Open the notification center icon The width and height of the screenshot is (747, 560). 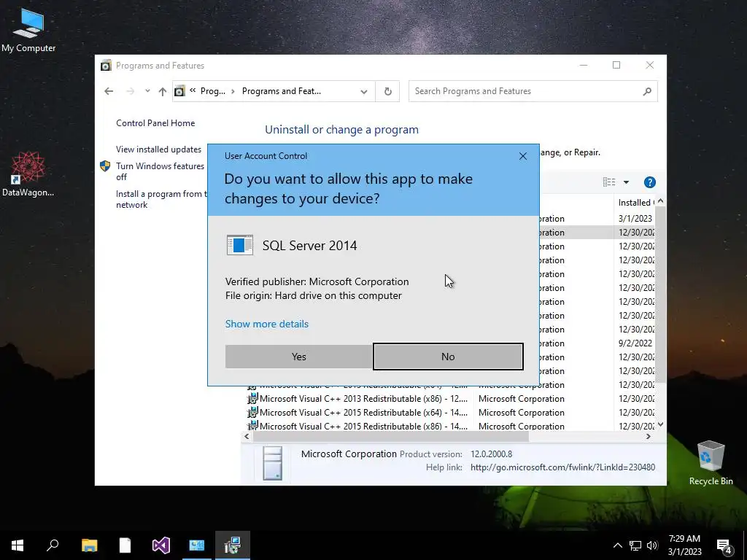click(724, 545)
